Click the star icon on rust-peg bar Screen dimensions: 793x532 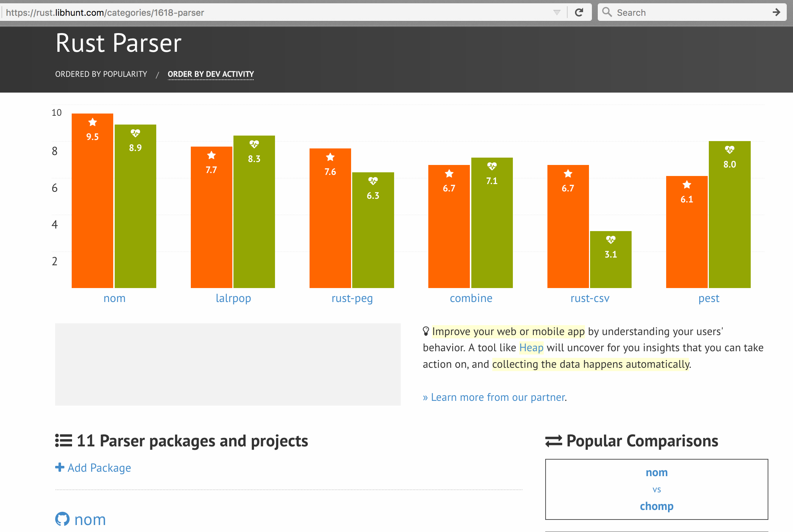click(330, 157)
